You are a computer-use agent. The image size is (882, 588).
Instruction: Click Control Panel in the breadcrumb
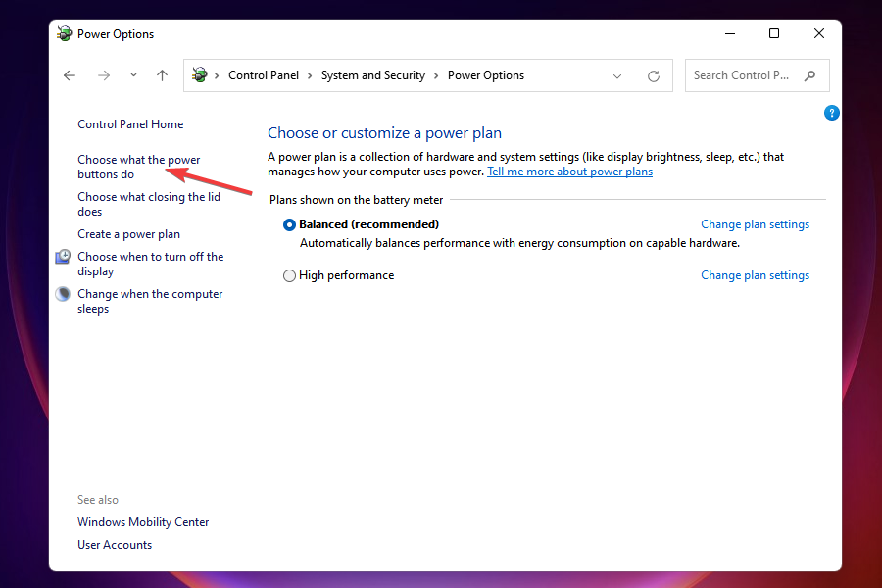tap(264, 75)
